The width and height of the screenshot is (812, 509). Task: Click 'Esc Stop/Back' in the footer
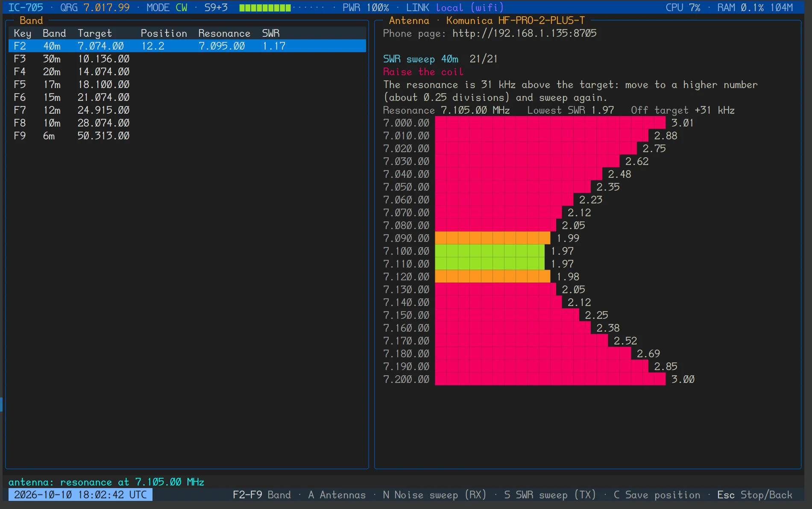tap(755, 495)
